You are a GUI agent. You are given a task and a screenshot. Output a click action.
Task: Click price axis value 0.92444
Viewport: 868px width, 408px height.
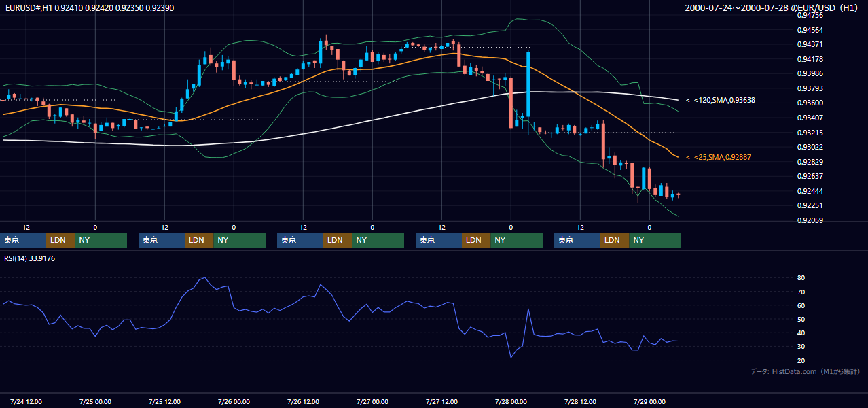pos(810,191)
